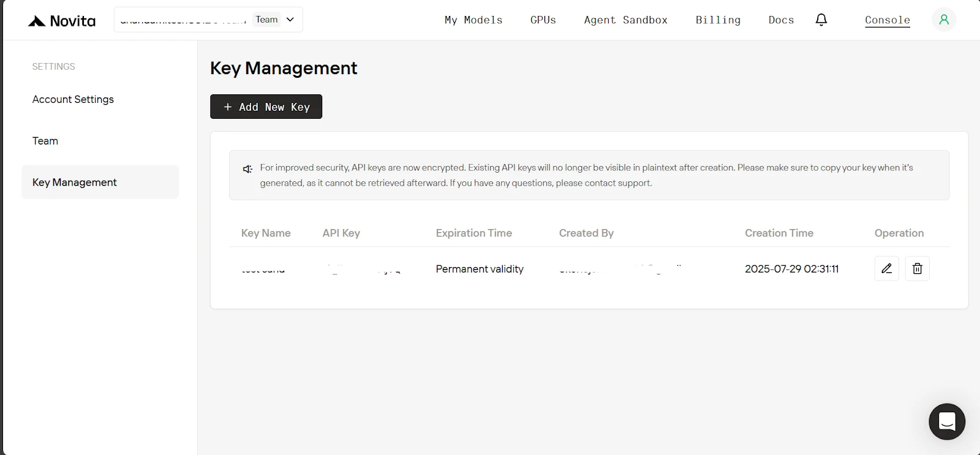
Task: Open Agent Sandbox page
Action: [x=626, y=20]
